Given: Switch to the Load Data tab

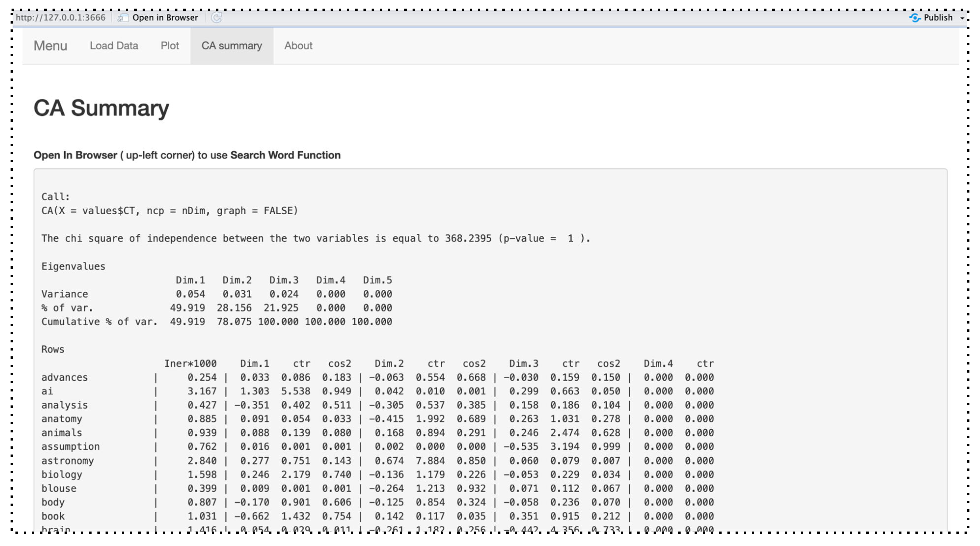Looking at the screenshot, I should click(x=114, y=46).
